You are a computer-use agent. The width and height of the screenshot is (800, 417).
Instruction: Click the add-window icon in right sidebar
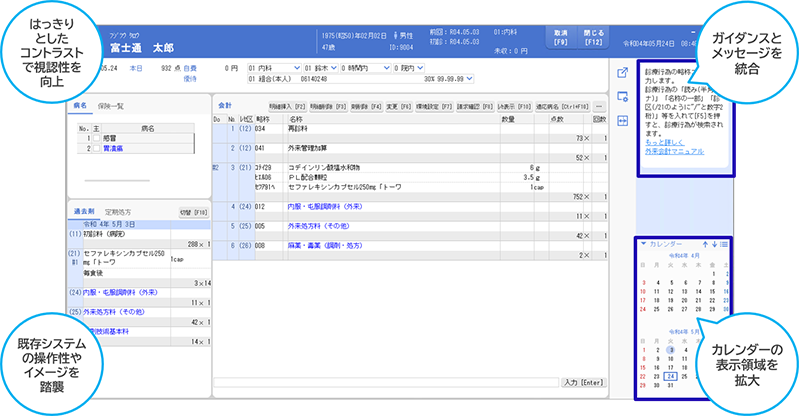[622, 94]
